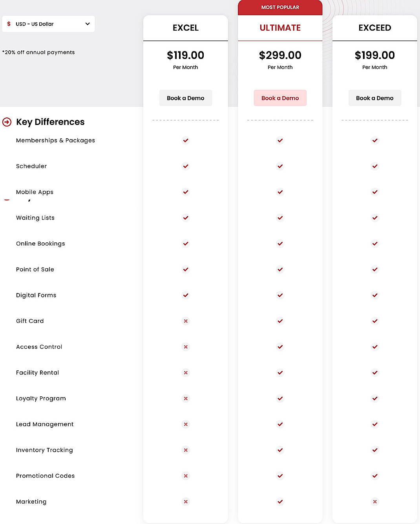The width and height of the screenshot is (420, 524).
Task: Click the Access Control checkmark under Ultimate
Action: tap(280, 347)
